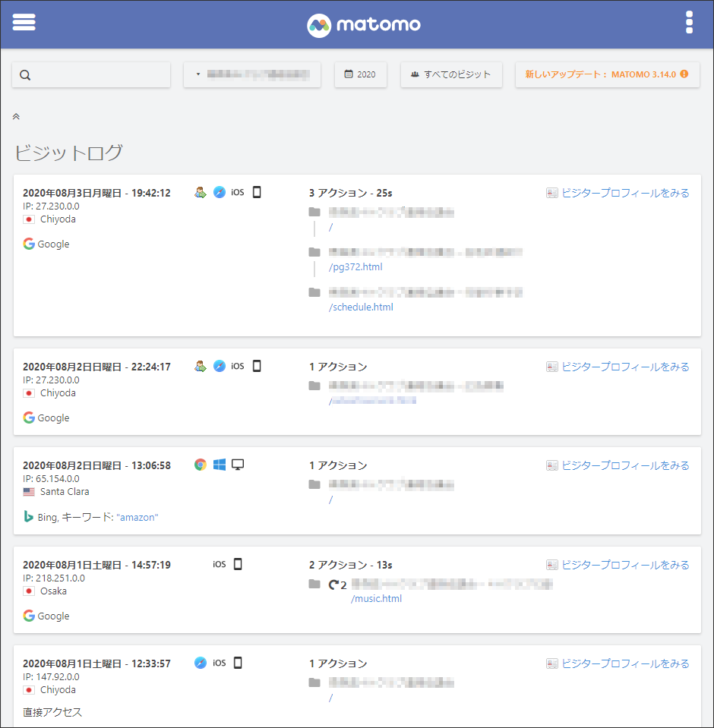Click the Matomo logo
This screenshot has width=714, height=728.
[364, 25]
